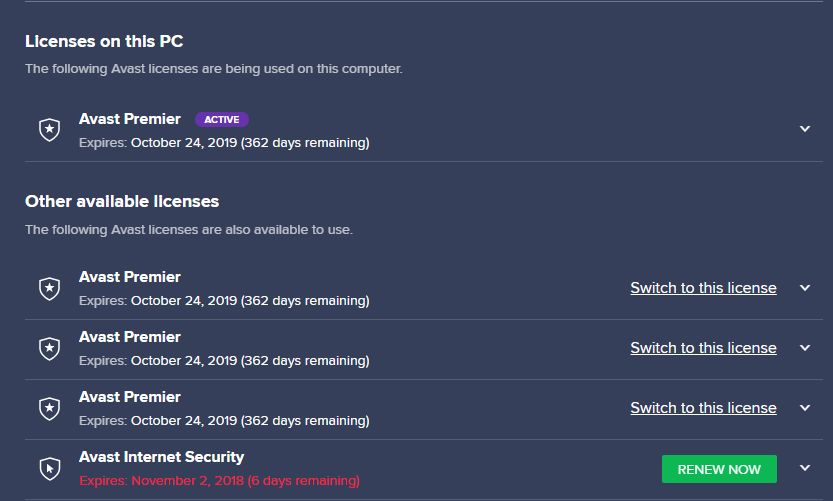The width and height of the screenshot is (833, 501).
Task: Switch to the second available Avast Premier license
Action: coord(703,348)
